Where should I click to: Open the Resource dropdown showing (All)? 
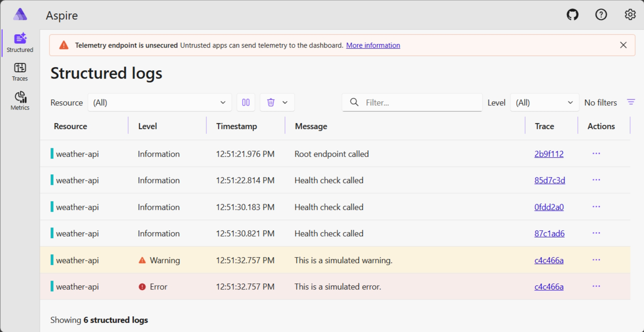[x=160, y=102]
